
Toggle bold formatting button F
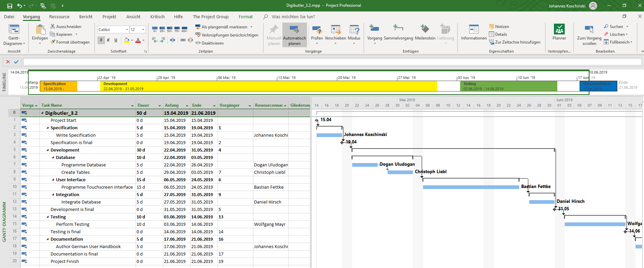(x=101, y=40)
